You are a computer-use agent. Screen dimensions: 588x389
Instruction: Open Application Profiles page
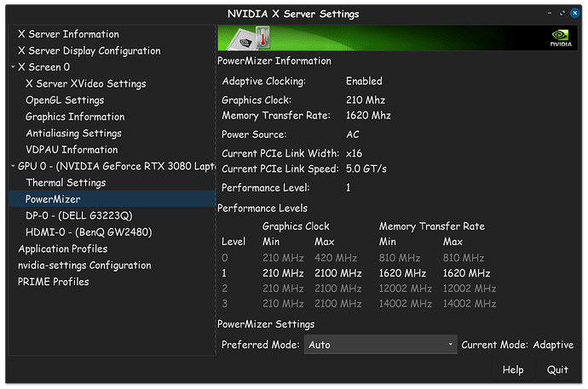62,249
